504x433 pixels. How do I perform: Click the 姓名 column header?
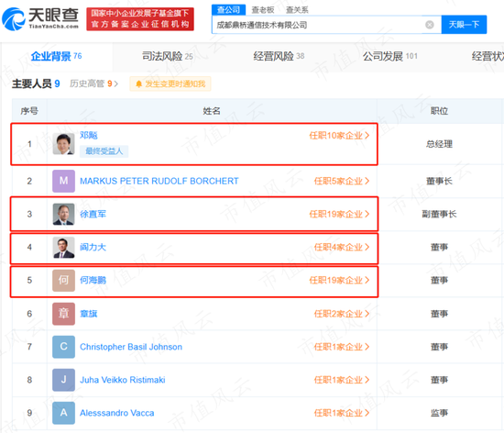[x=212, y=111]
